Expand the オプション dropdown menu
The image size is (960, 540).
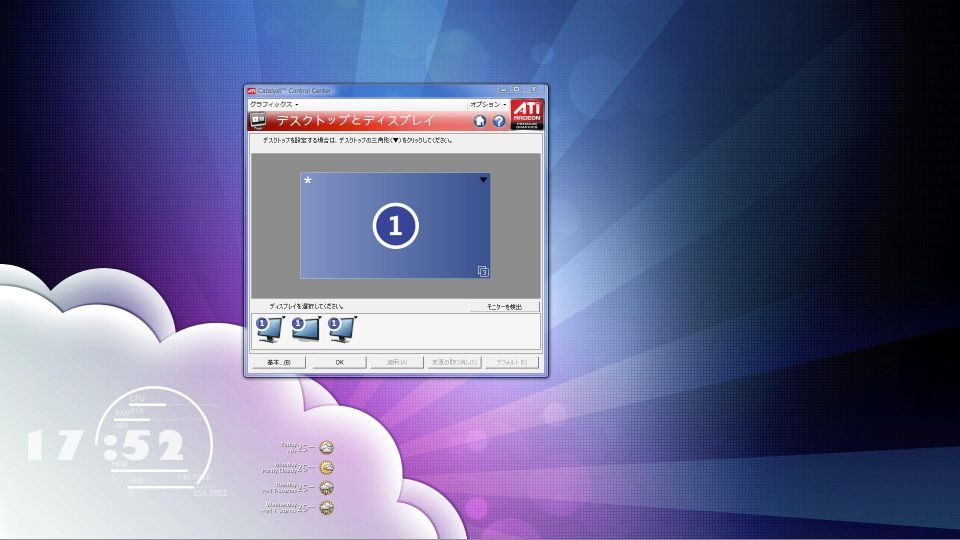(x=488, y=104)
